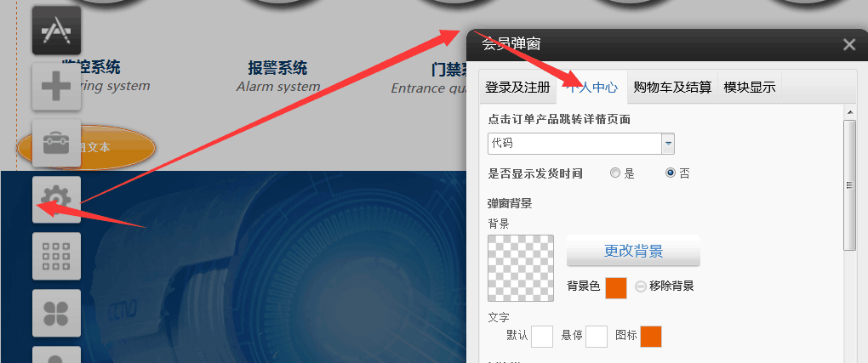Switch to the 登录及注册 tab
The image size is (868, 363).
[x=517, y=87]
